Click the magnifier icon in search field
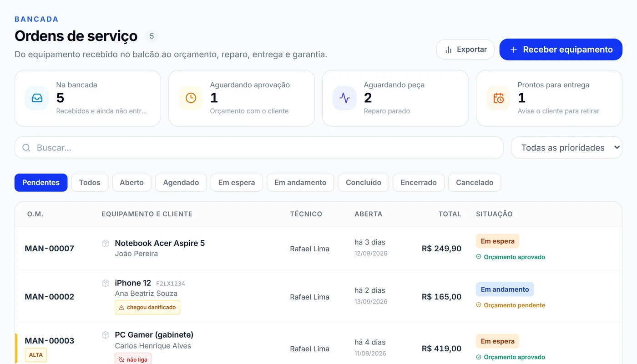The width and height of the screenshot is (637, 364). pyautogui.click(x=26, y=148)
